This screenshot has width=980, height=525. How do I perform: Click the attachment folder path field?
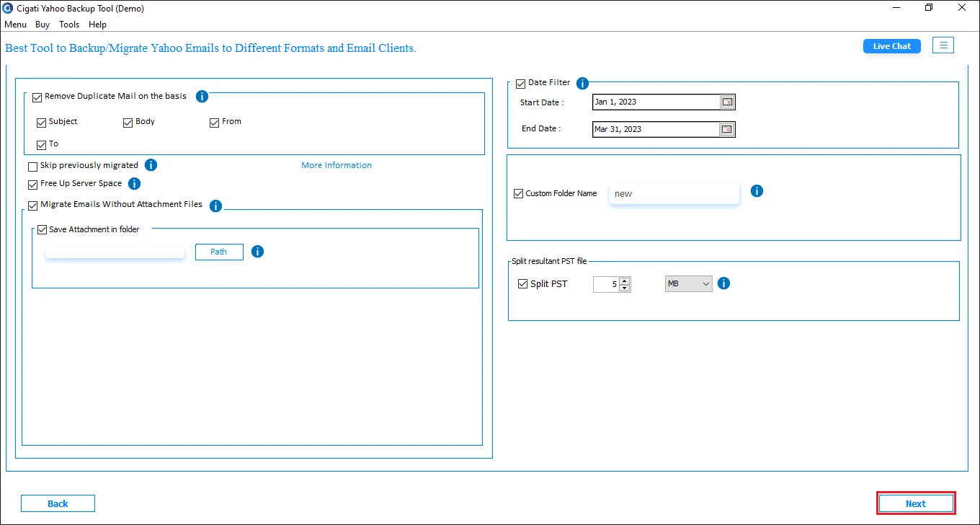pos(115,252)
